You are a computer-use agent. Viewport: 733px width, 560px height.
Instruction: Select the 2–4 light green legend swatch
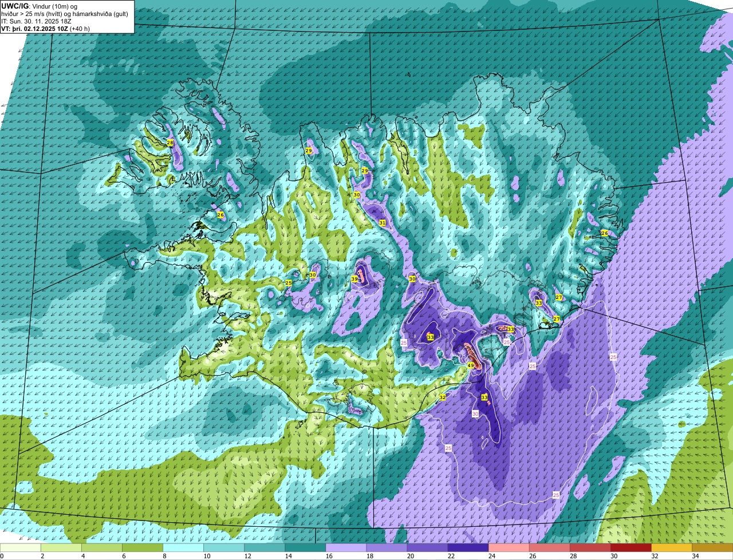tap(61, 548)
